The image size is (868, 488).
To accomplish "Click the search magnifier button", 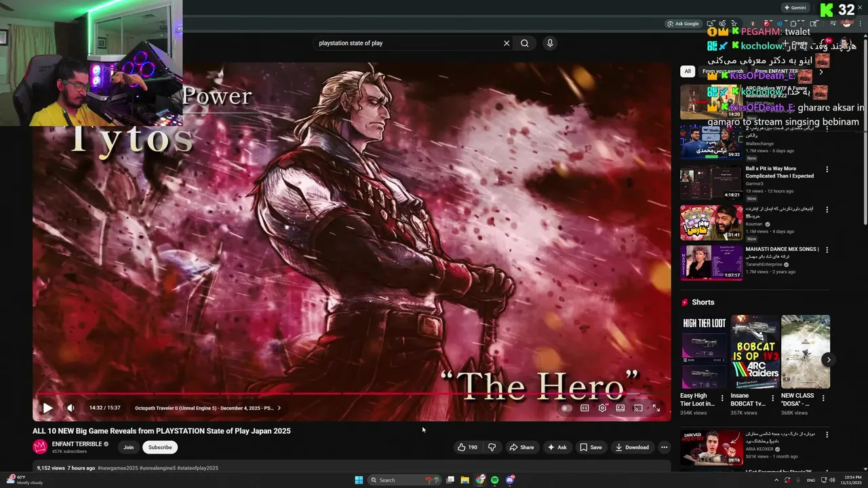I will pyautogui.click(x=525, y=43).
